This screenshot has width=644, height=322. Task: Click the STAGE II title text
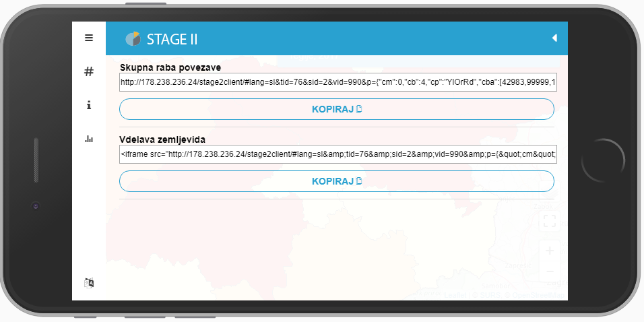(172, 39)
